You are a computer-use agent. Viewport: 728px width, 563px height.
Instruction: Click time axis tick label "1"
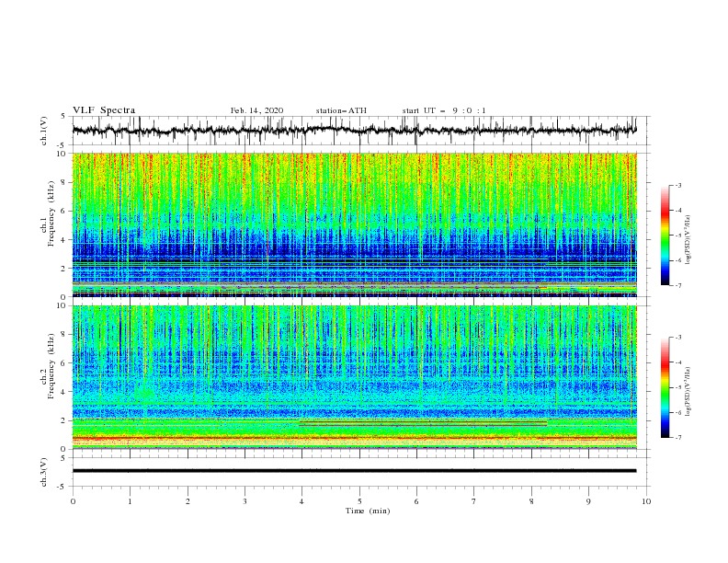click(130, 501)
